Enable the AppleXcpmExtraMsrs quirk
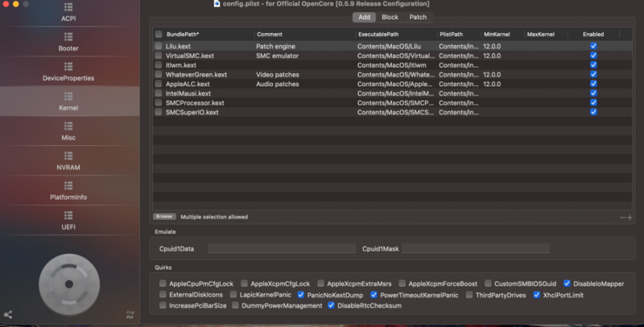Screen dimensions: 644x327 pyautogui.click(x=320, y=284)
